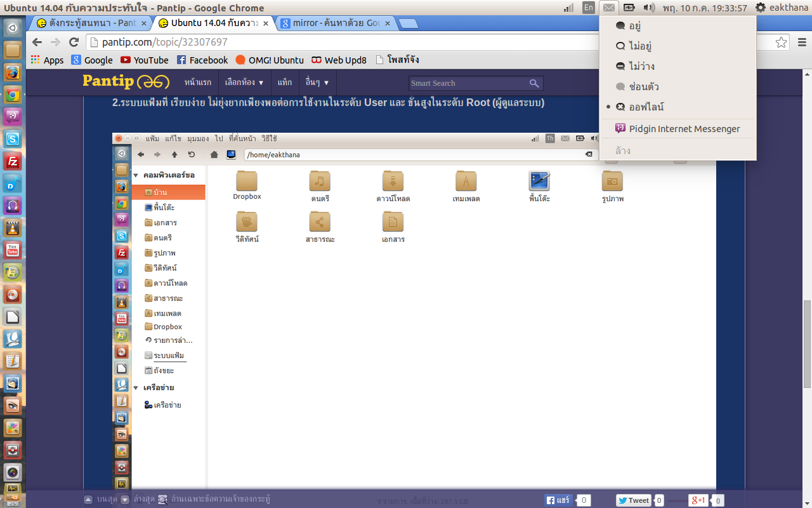This screenshot has width=812, height=508.
Task: Open แท็ก in the Pantip navigation bar
Action: point(285,83)
